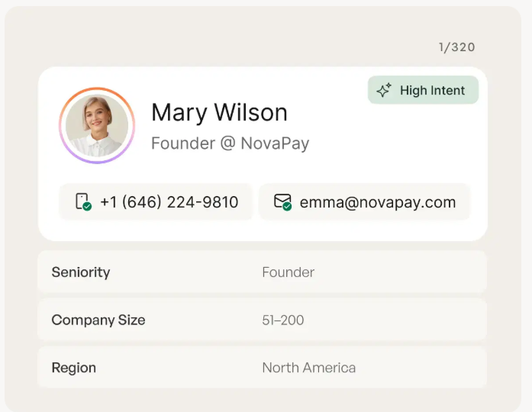Click the green checkmark on the phone icon
The width and height of the screenshot is (532, 412).
pyautogui.click(x=87, y=207)
